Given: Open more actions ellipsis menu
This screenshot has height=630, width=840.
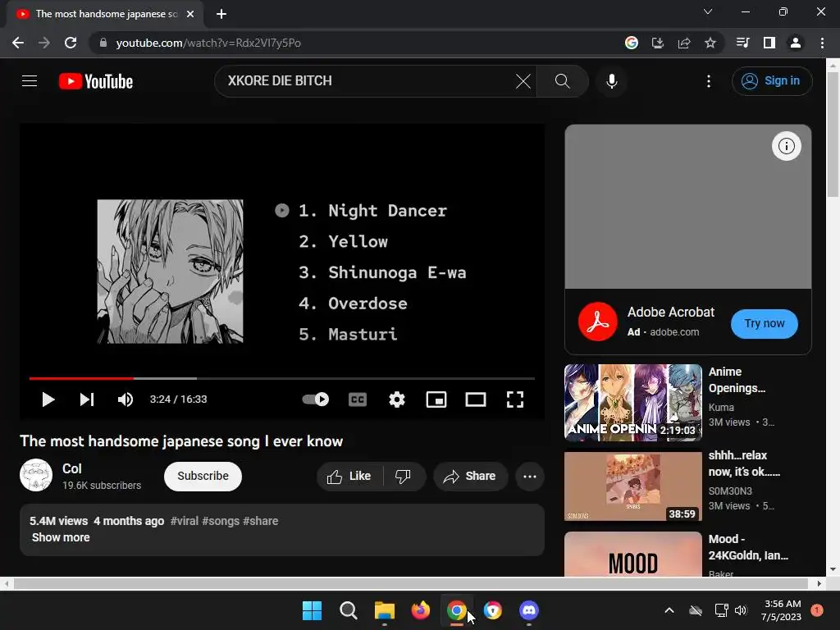Looking at the screenshot, I should [530, 477].
